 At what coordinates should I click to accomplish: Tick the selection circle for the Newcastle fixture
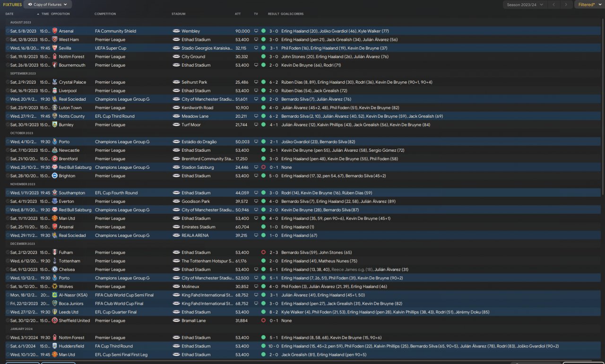[x=8, y=150]
